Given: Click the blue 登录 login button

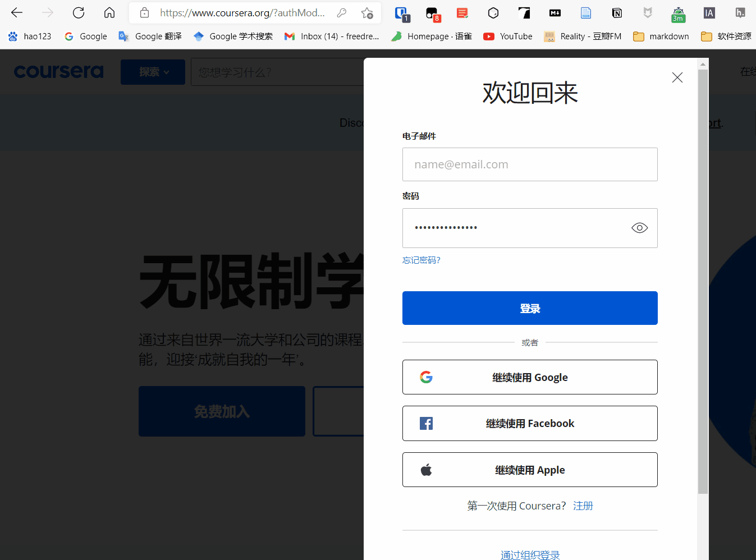Looking at the screenshot, I should pyautogui.click(x=530, y=308).
